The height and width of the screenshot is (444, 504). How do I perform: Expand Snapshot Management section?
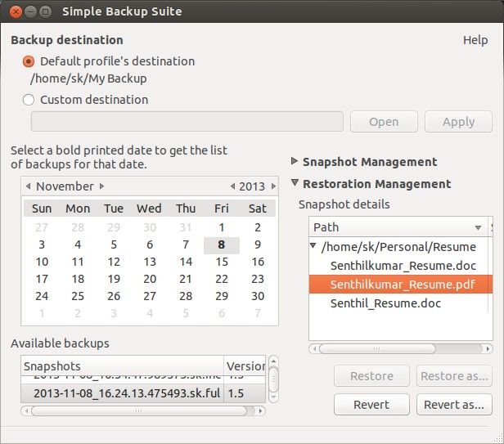click(x=294, y=161)
